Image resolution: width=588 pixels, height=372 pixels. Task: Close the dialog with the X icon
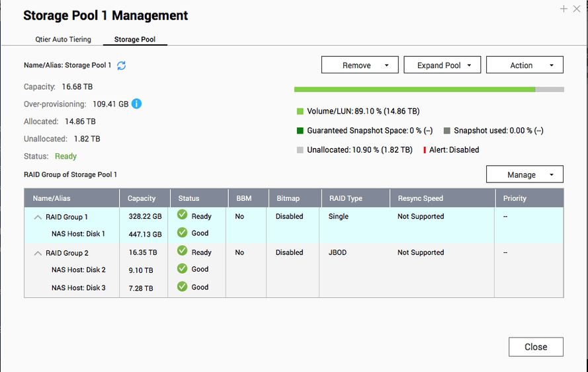coord(577,9)
